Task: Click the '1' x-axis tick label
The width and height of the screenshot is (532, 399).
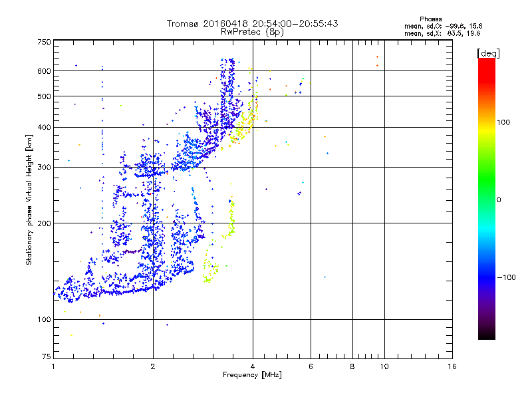Action: coord(53,366)
